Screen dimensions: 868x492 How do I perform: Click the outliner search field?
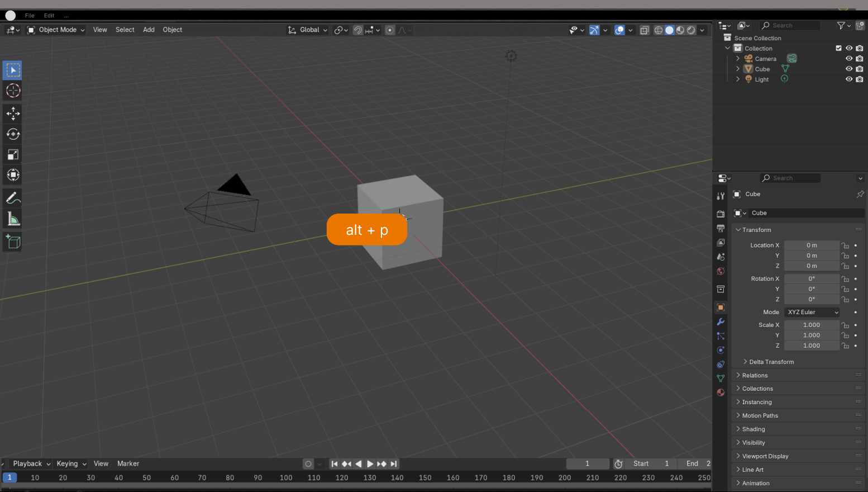click(790, 26)
